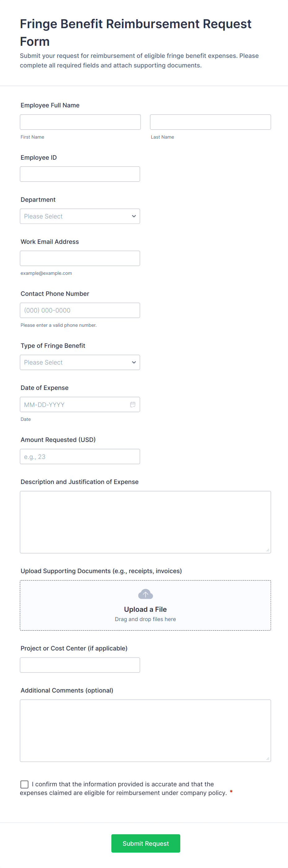Click the Description and Justification text area
The width and height of the screenshot is (288, 868).
click(x=145, y=522)
